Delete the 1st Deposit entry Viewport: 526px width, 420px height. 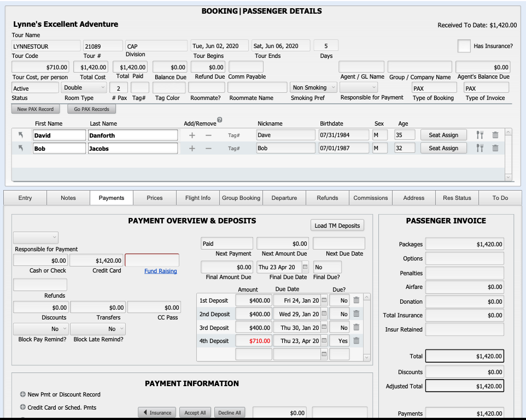356,300
